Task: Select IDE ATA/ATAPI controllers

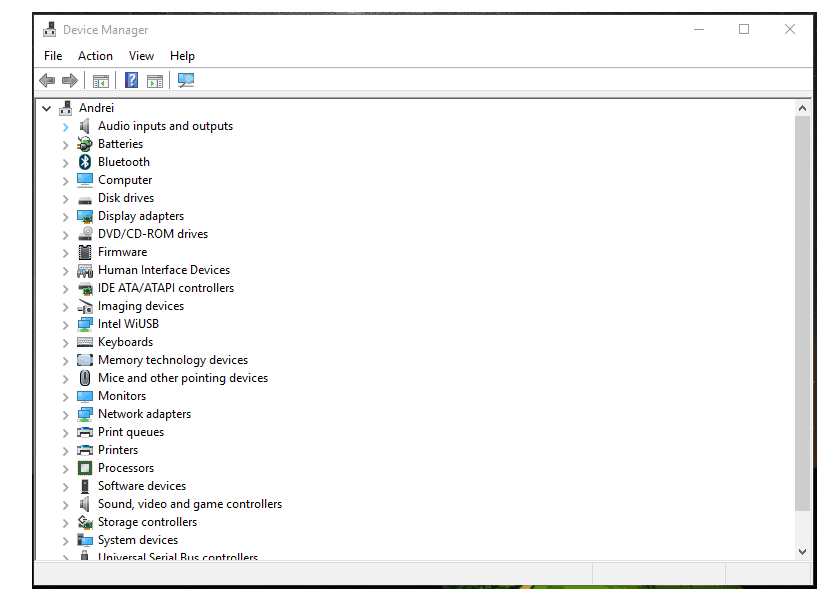Action: 166,288
